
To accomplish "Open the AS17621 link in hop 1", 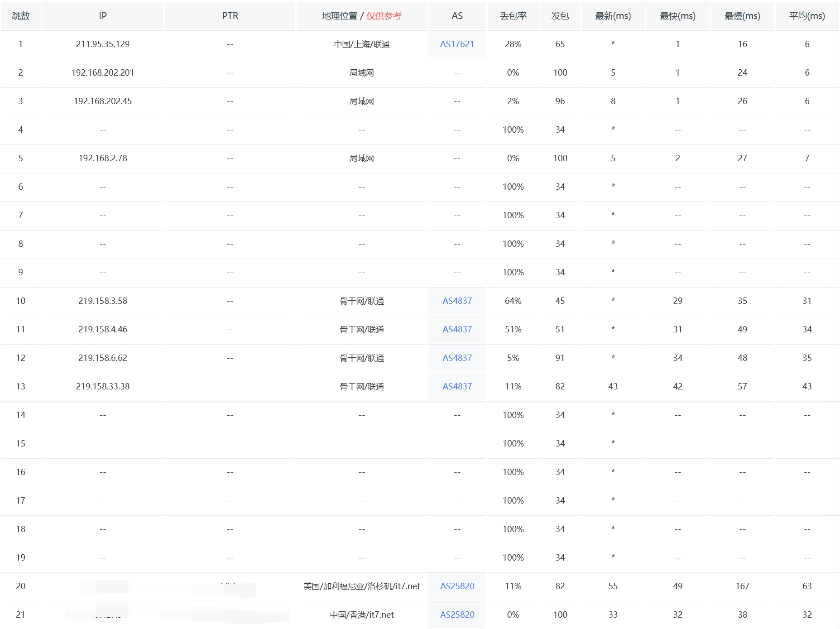I will pos(457,44).
